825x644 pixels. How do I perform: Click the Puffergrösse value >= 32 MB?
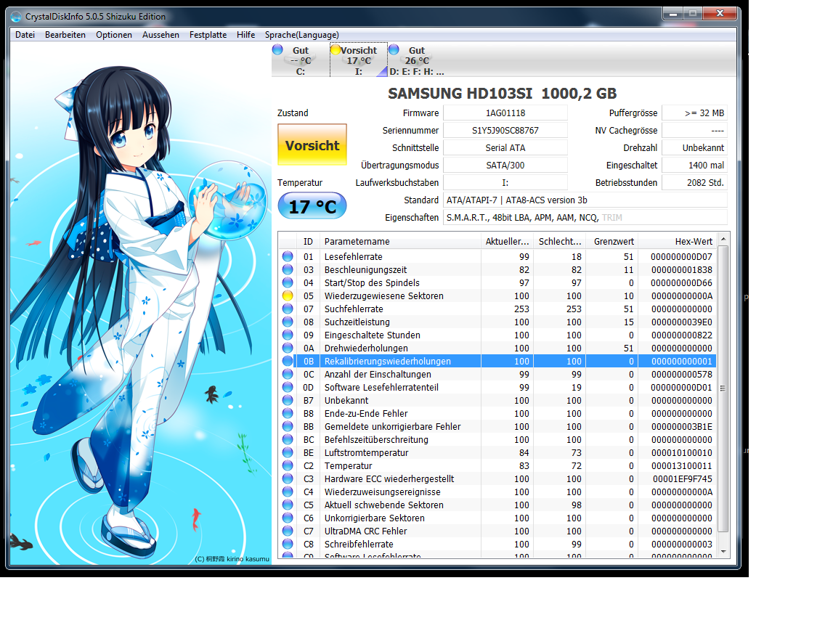(x=694, y=113)
